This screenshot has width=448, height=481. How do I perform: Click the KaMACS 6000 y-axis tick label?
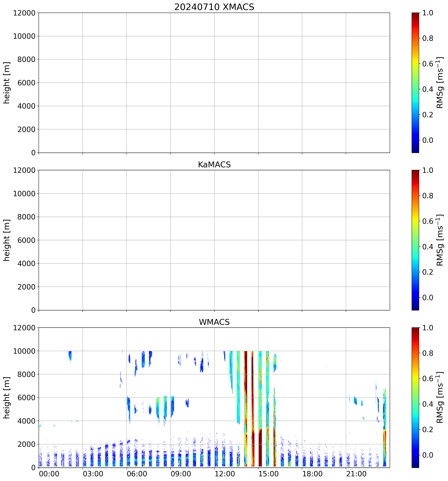[x=26, y=240]
